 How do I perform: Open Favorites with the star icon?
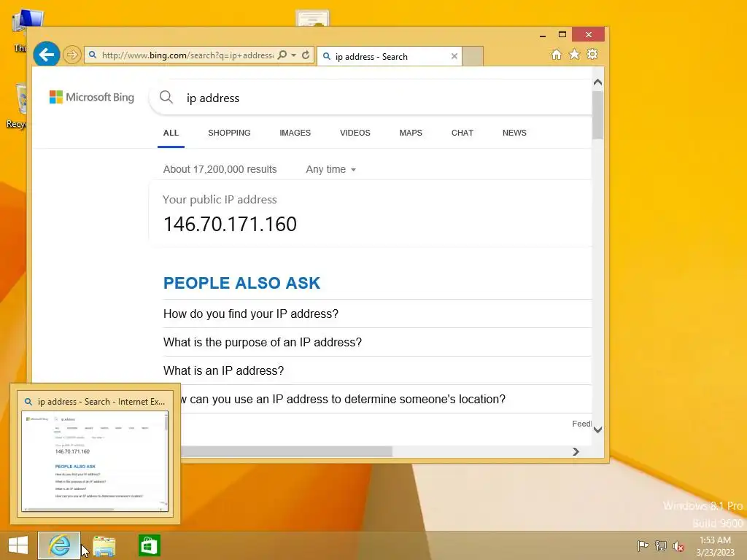coord(575,54)
